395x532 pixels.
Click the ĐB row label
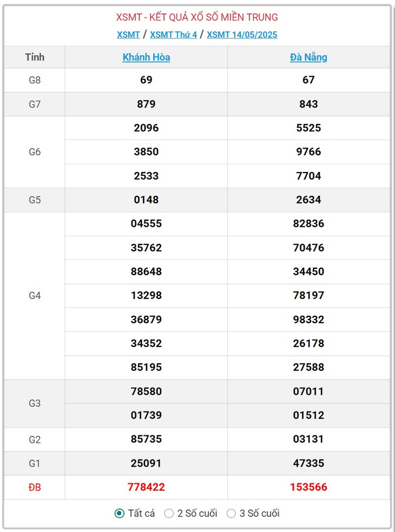click(x=35, y=487)
